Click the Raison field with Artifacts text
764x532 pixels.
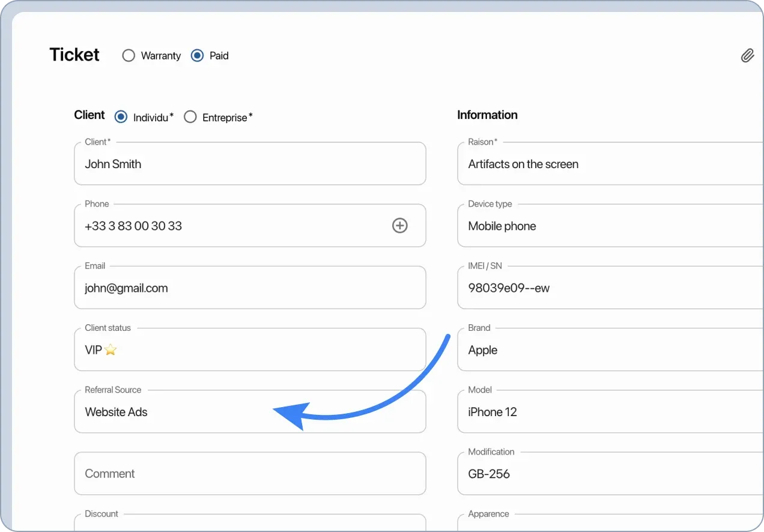coord(610,164)
